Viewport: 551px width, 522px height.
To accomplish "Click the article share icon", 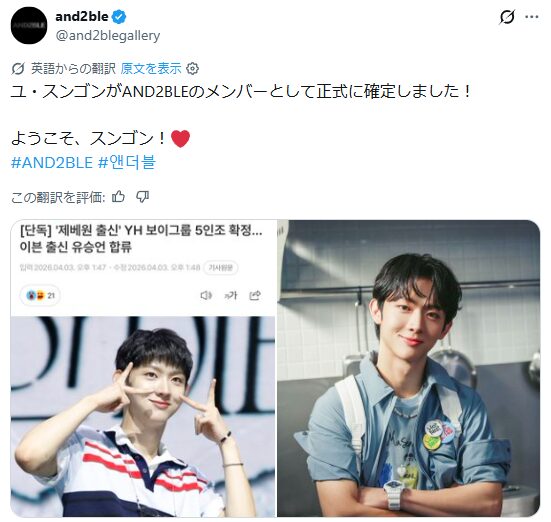I will pyautogui.click(x=255, y=295).
